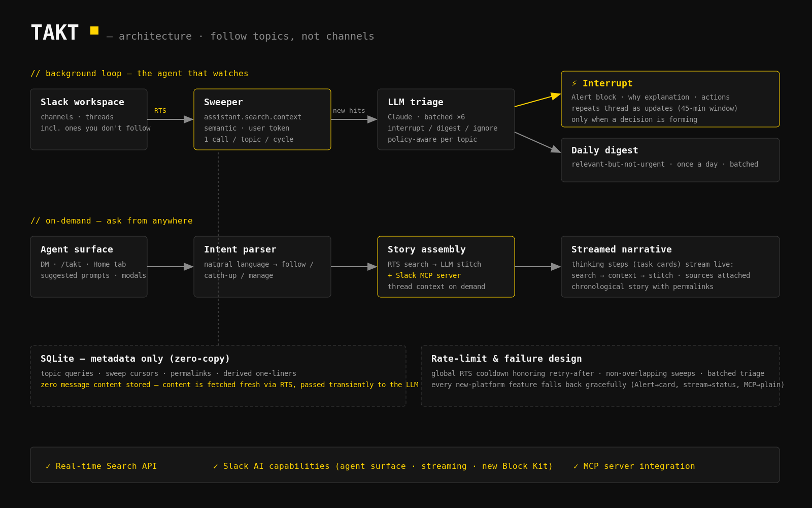Click the yellow '+ Slack MCP server' line
The image size is (812, 508).
(424, 275)
